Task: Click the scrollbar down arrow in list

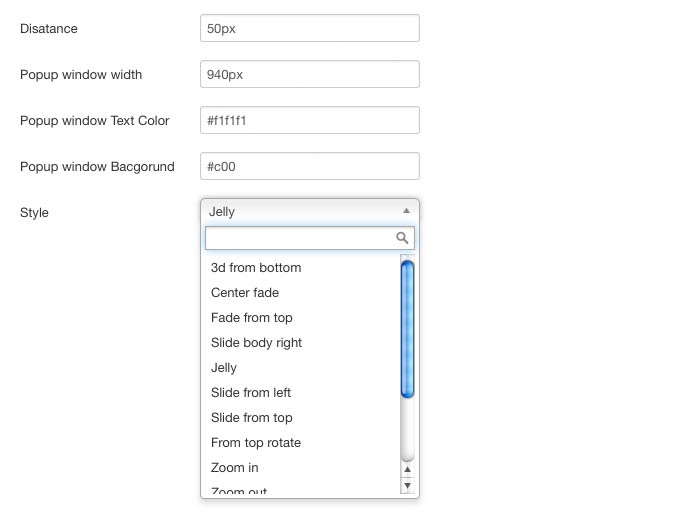Action: point(407,485)
